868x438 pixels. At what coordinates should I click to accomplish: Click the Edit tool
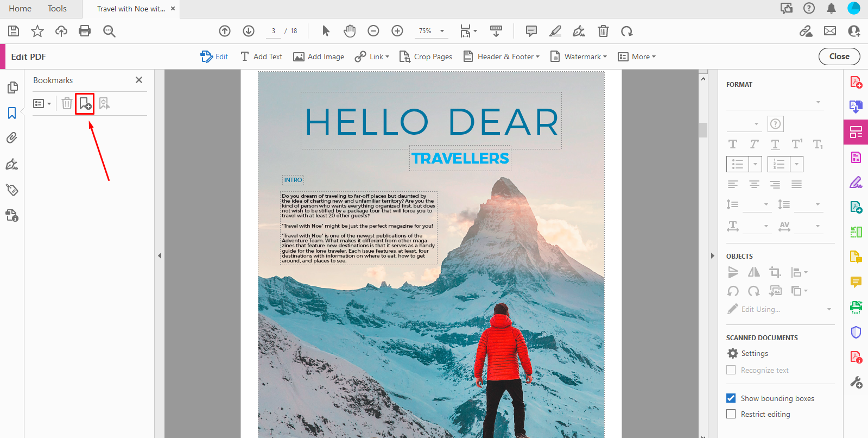pyautogui.click(x=214, y=57)
